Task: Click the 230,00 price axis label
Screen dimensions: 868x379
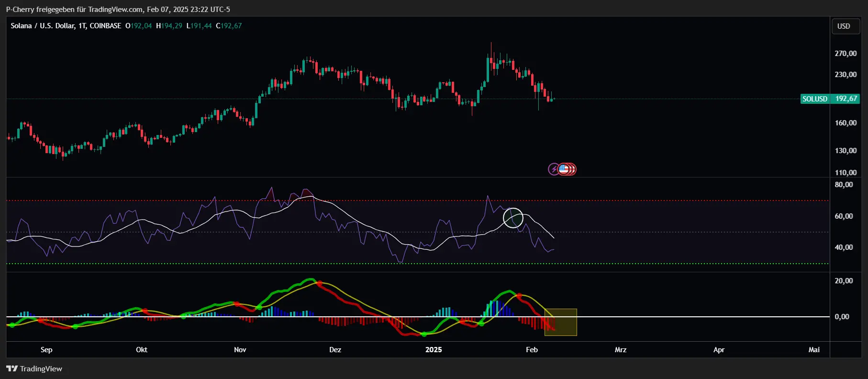Action: (x=846, y=75)
